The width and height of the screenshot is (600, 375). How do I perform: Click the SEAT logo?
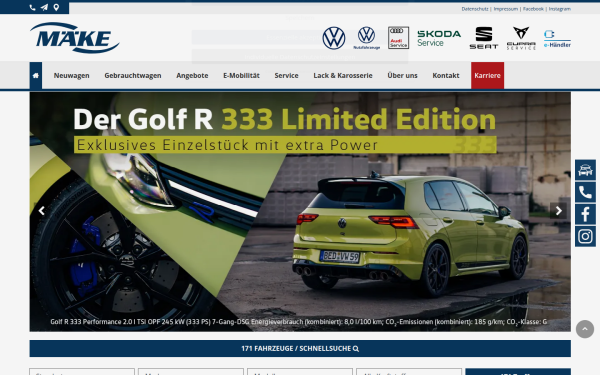[484, 38]
